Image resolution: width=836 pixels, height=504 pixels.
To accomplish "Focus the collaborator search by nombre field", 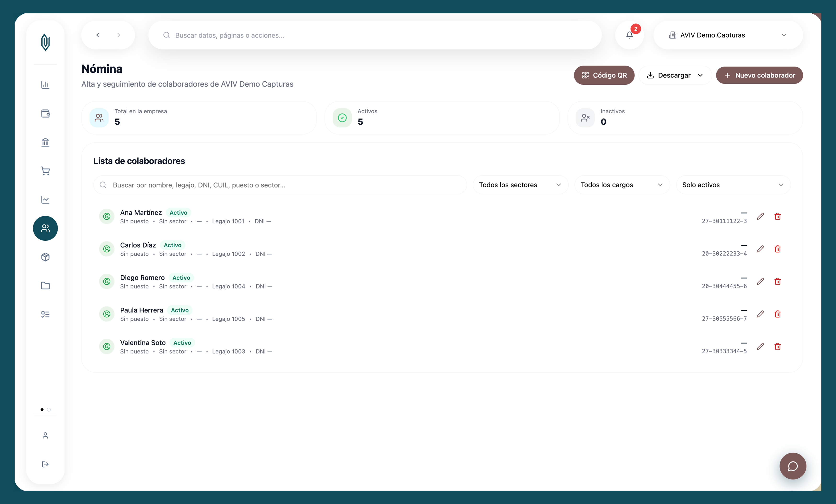I will 280,185.
